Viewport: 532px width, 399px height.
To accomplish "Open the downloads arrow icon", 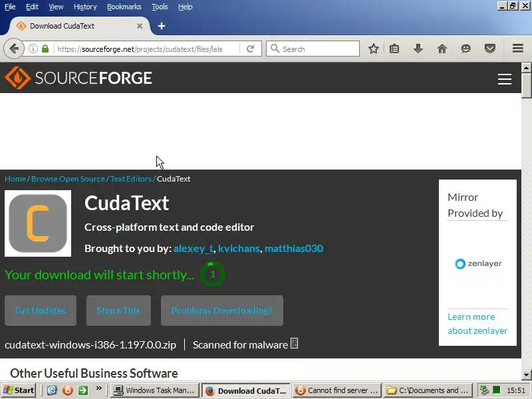I will click(418, 49).
